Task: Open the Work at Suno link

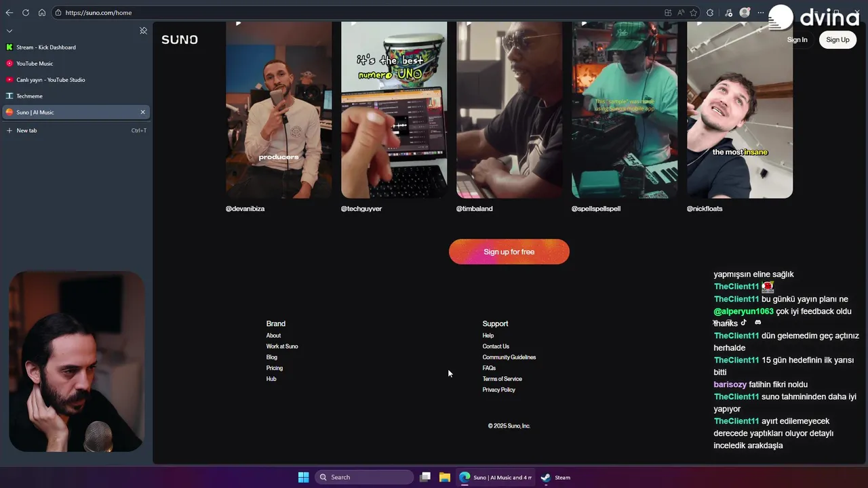Action: (x=282, y=346)
